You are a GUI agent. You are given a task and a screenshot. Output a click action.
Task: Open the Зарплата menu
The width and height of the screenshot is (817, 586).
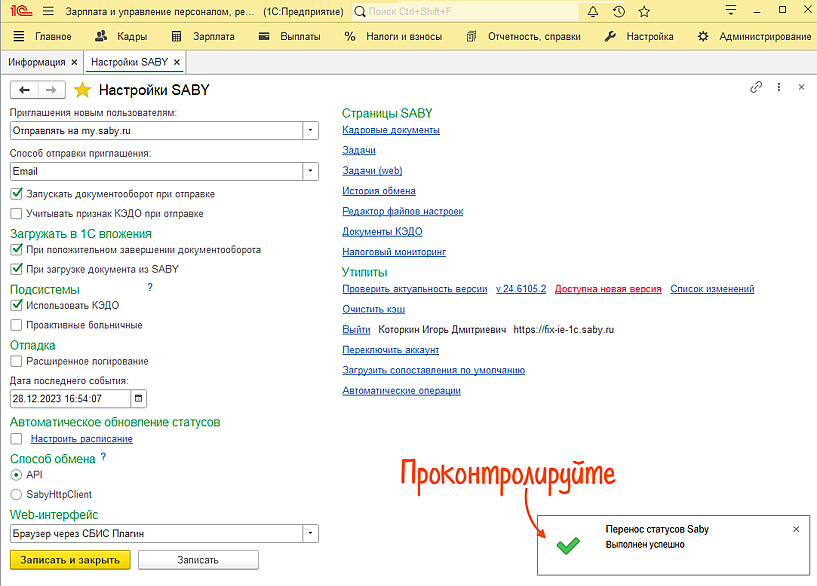point(204,36)
